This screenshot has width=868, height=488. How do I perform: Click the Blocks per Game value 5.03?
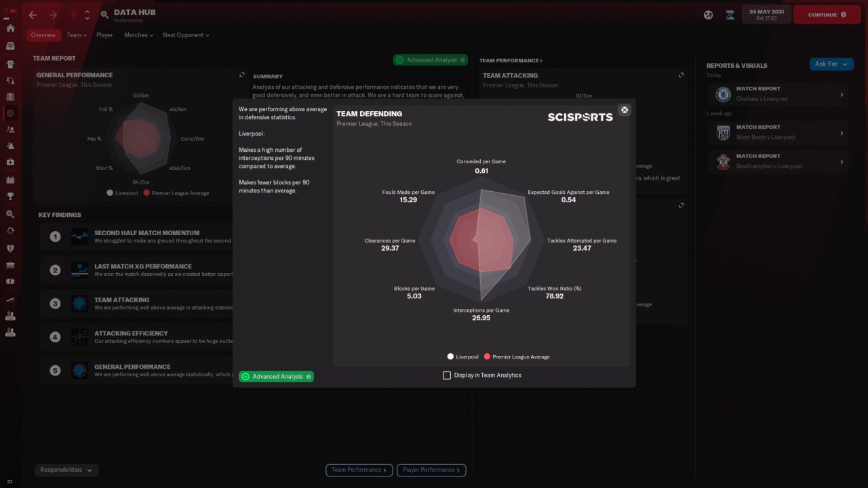(x=414, y=296)
